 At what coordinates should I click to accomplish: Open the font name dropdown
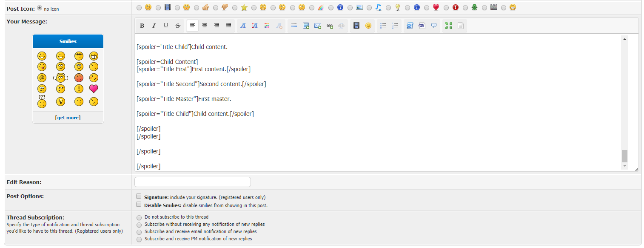243,26
